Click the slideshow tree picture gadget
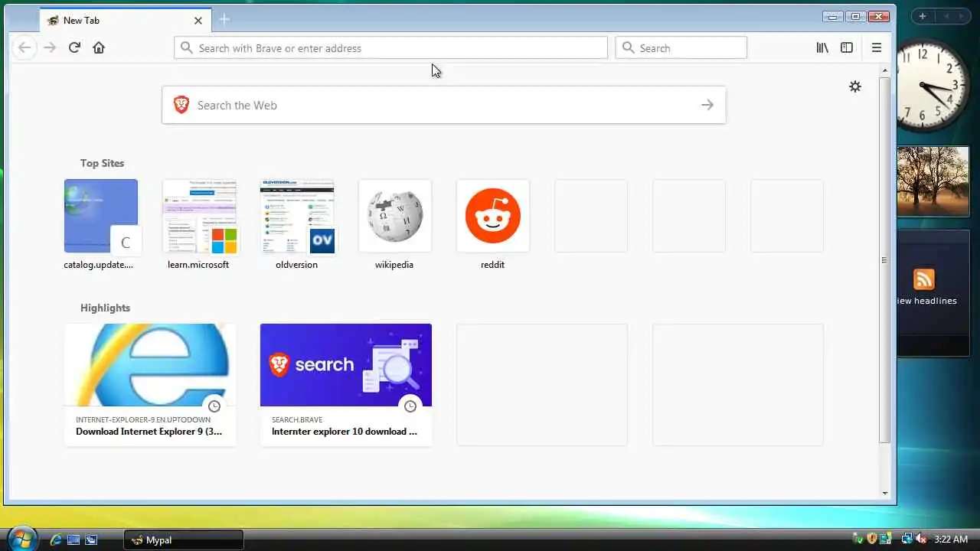The image size is (980, 551). [x=933, y=181]
